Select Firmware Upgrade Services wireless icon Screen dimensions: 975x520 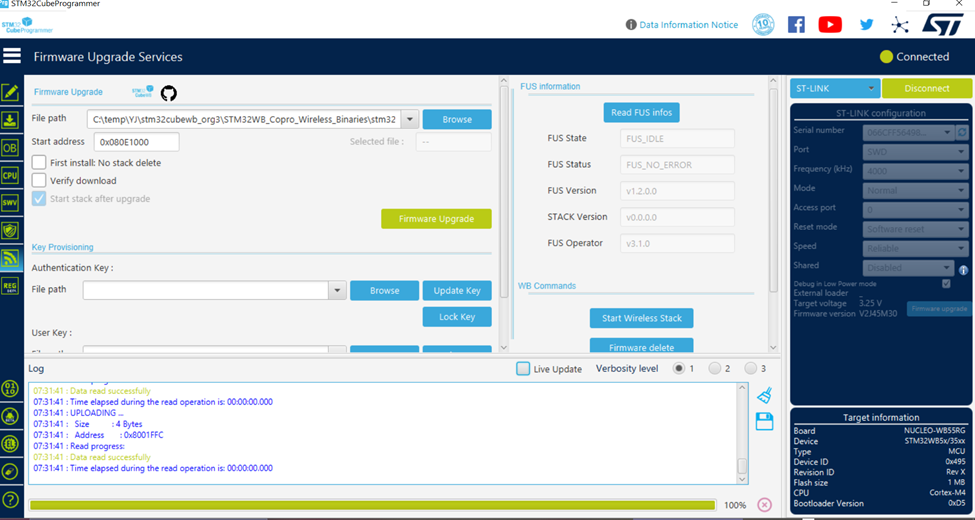[x=10, y=258]
